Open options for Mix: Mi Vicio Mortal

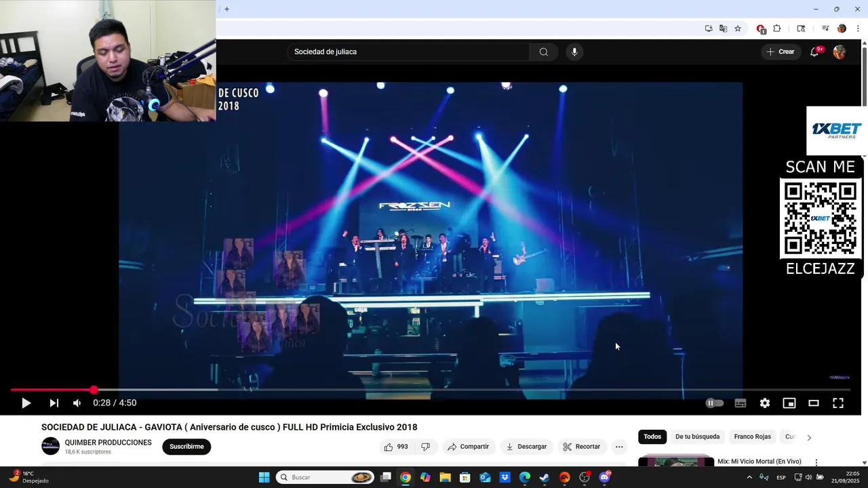pos(816,462)
